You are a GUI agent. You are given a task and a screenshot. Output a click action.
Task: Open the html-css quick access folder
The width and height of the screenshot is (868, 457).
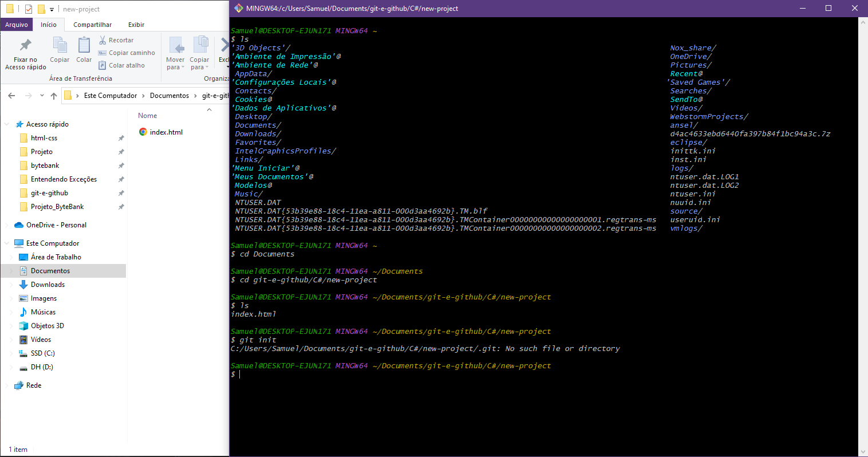44,138
